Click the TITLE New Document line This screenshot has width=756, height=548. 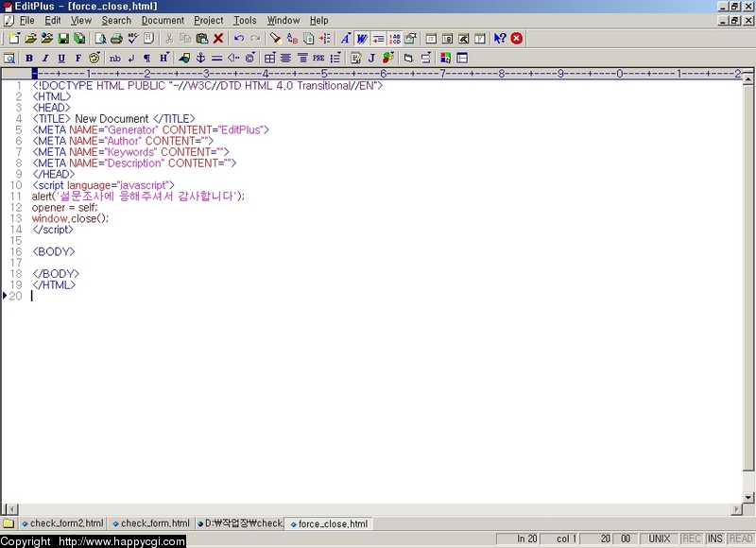(x=113, y=118)
